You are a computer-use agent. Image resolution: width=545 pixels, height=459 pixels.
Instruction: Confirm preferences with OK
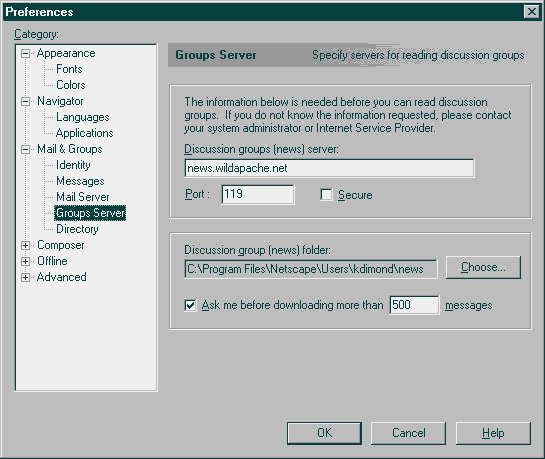324,433
